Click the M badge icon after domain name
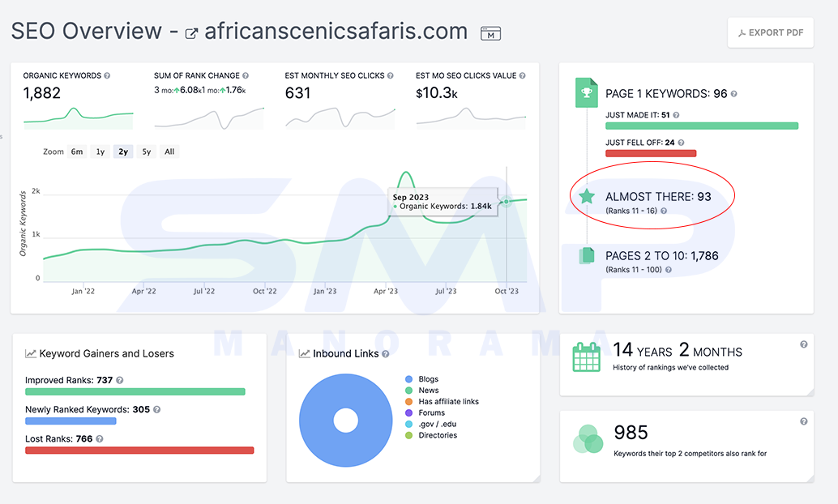Screen dimensions: 838x504 (490, 34)
